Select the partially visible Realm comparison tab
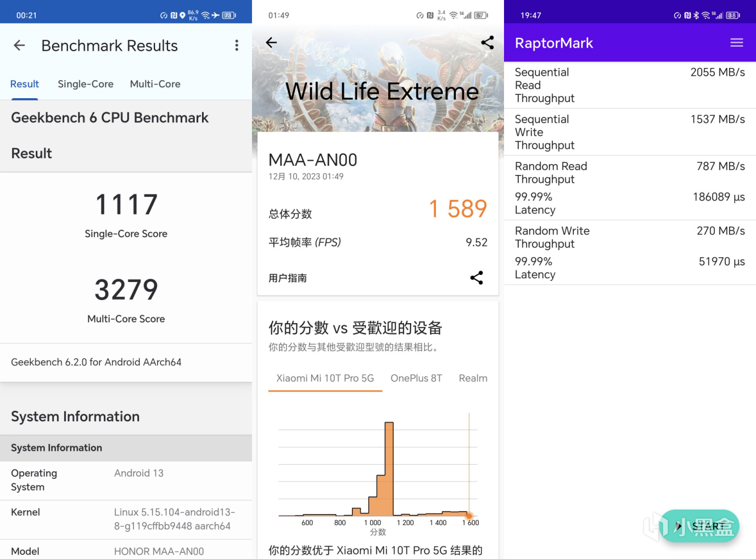The width and height of the screenshot is (756, 559). tap(473, 378)
